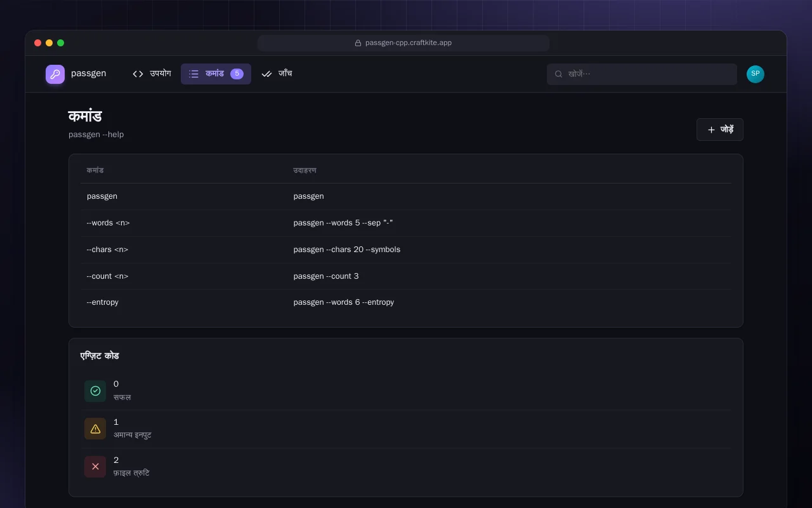Viewport: 812px width, 508px height.
Task: Click example passgen --count 3
Action: click(326, 276)
